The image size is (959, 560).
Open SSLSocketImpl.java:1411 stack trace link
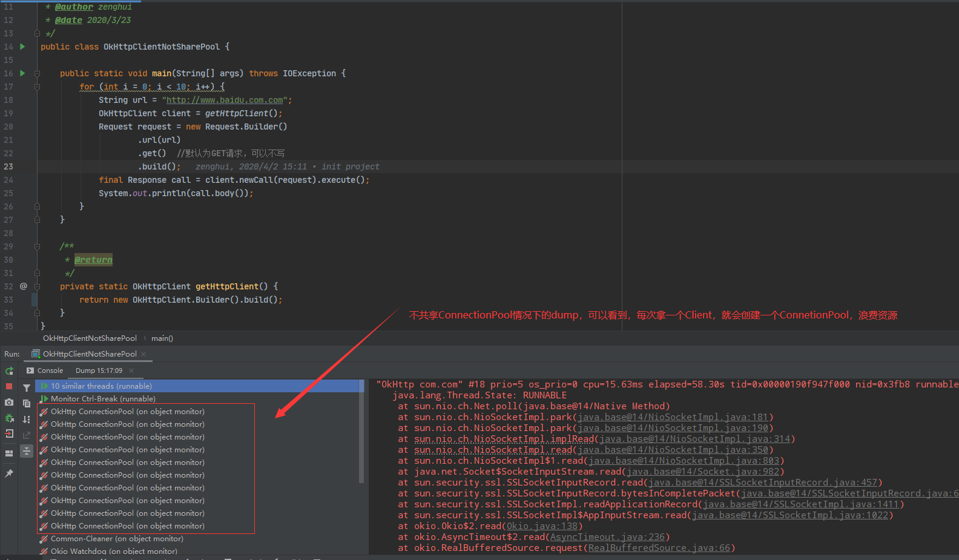coord(800,504)
